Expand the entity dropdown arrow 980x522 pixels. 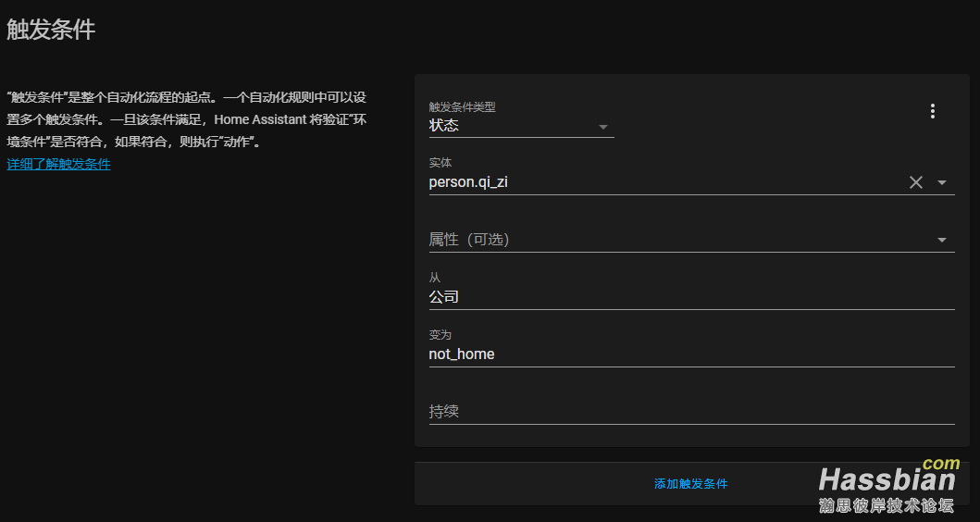tap(942, 182)
